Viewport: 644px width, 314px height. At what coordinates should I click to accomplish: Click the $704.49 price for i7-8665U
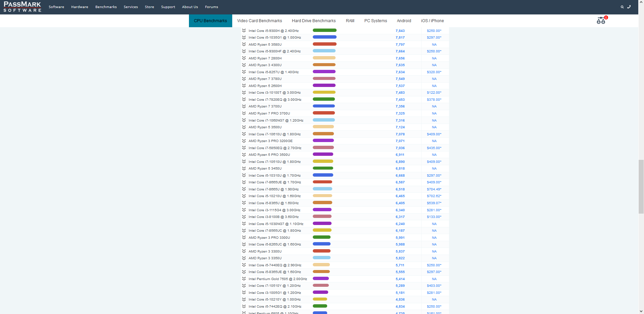coord(434,189)
